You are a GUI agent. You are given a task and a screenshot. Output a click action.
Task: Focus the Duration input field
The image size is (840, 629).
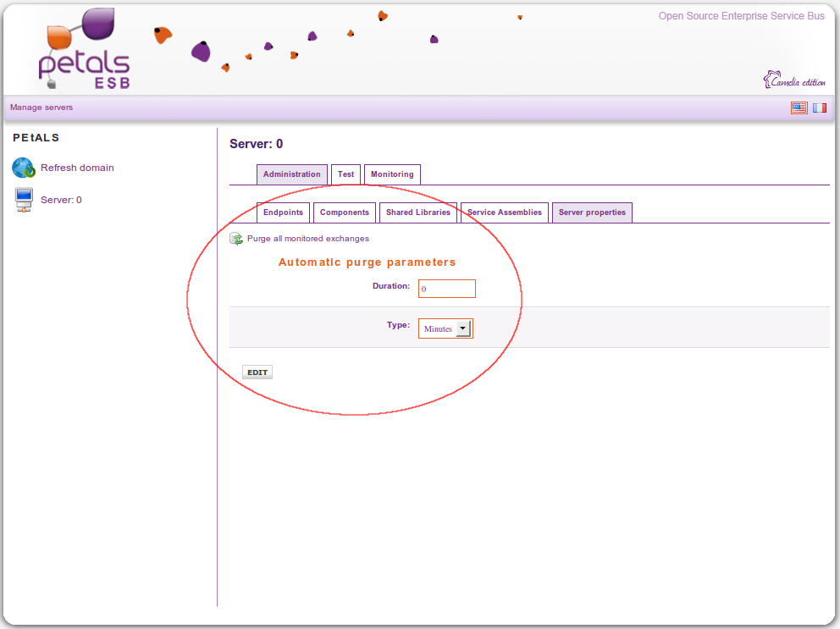(x=447, y=289)
